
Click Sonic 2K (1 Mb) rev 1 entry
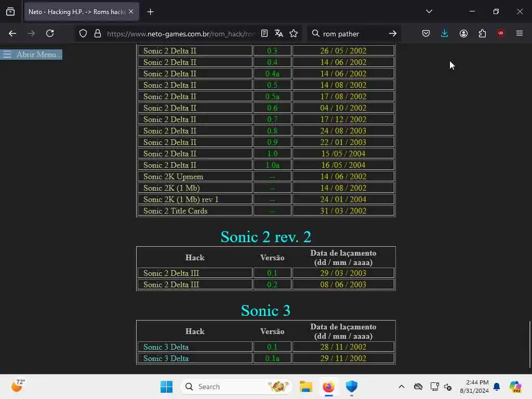(181, 199)
